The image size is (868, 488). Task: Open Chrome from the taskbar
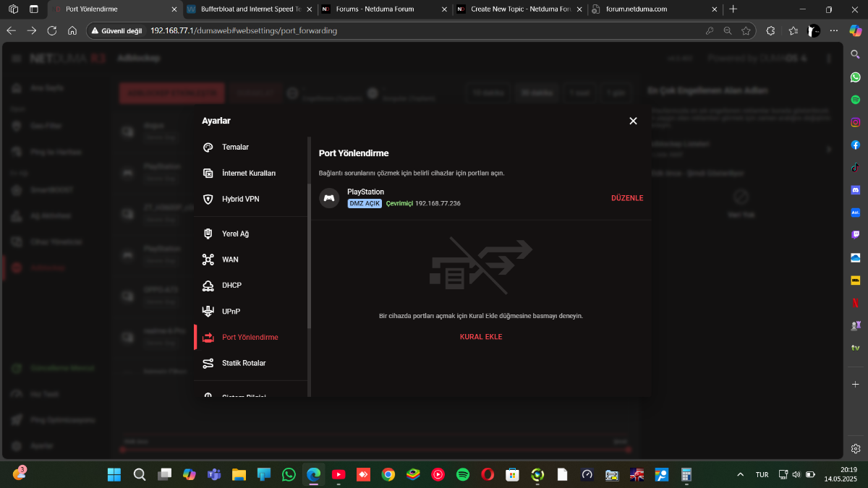388,474
